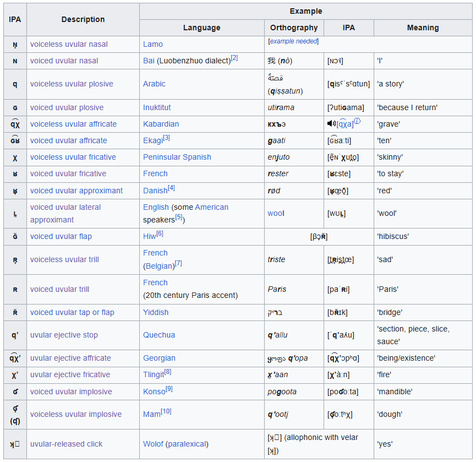Open voiced uvular implosive link
The height and width of the screenshot is (462, 476).
[x=71, y=392]
